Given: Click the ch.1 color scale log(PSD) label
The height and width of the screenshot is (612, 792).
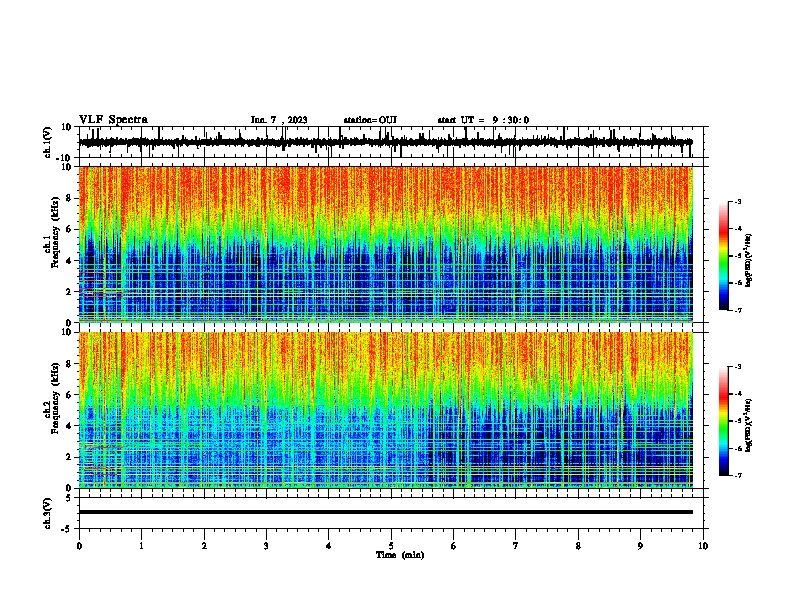Looking at the screenshot, I should (749, 260).
